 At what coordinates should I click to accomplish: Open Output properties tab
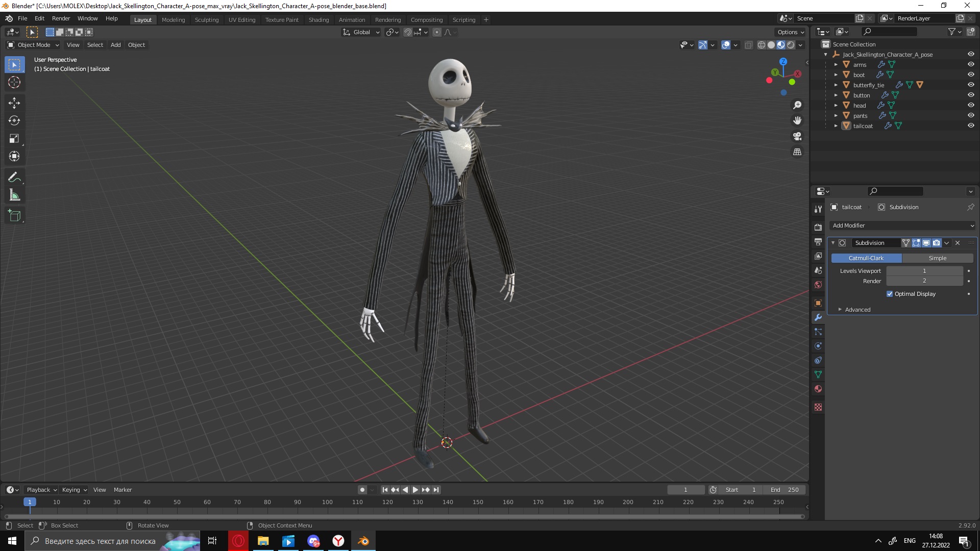click(818, 241)
